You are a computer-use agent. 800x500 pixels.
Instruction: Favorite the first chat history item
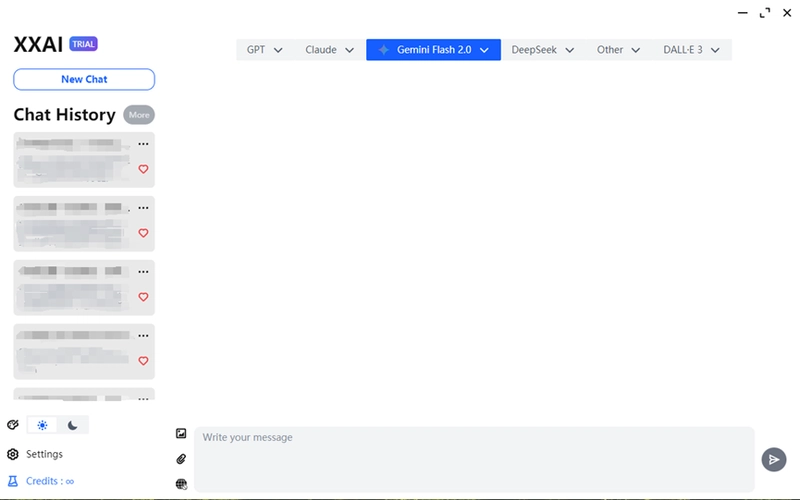pos(143,169)
